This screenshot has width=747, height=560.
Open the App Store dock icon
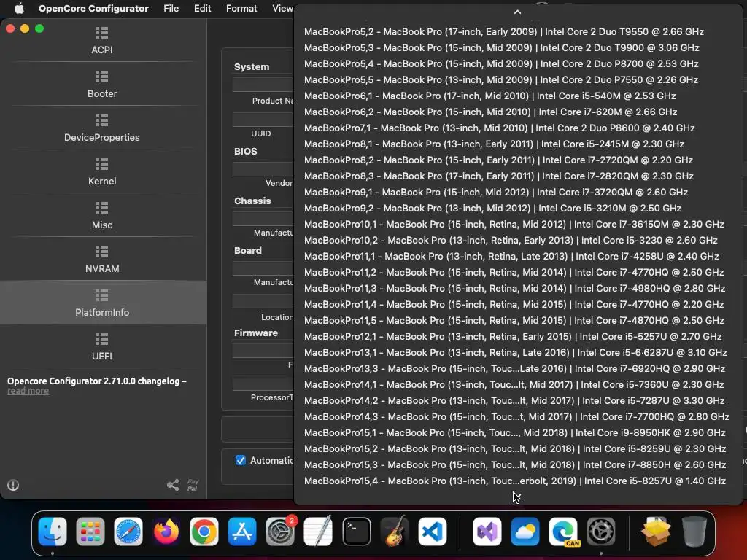(x=242, y=532)
